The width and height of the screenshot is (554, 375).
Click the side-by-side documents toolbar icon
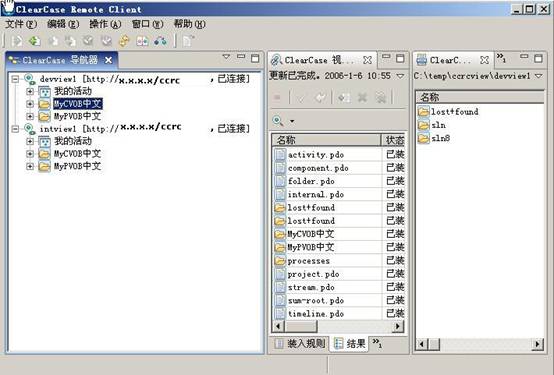[142, 41]
